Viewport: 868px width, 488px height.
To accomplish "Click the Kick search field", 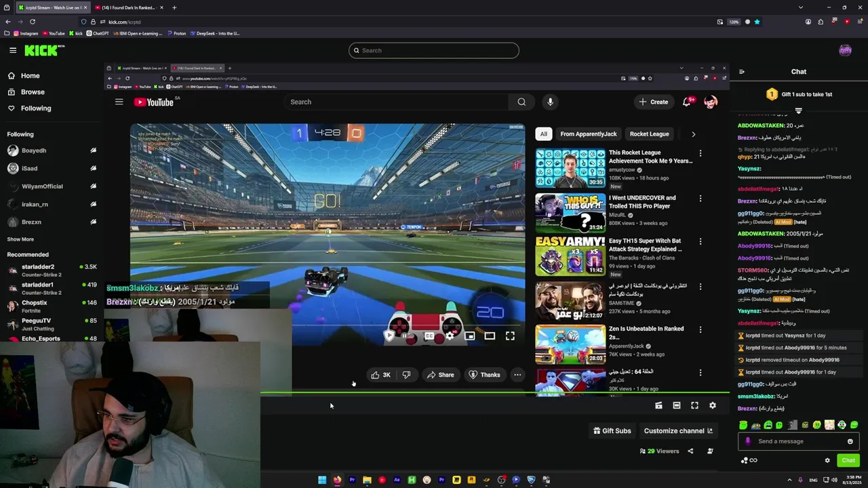I will [434, 50].
